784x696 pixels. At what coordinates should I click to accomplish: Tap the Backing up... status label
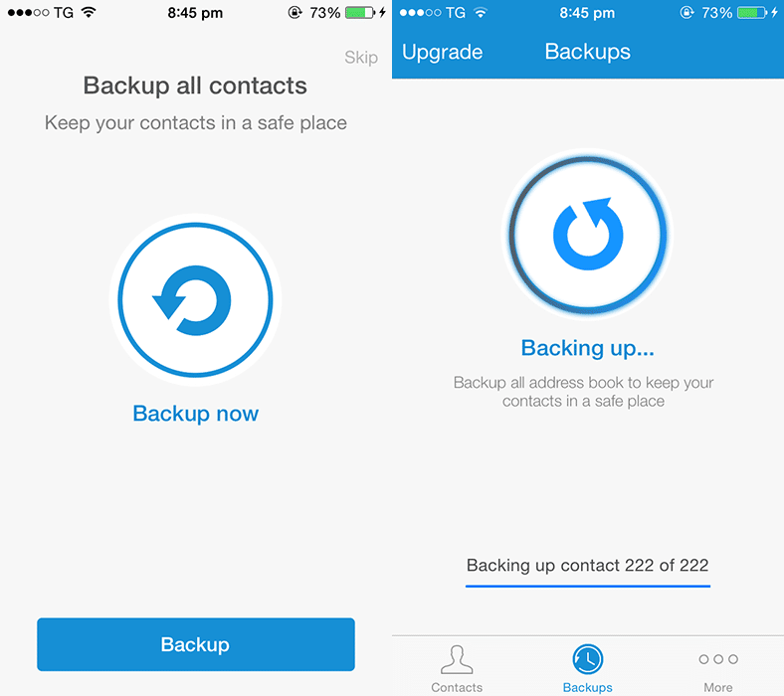[587, 348]
